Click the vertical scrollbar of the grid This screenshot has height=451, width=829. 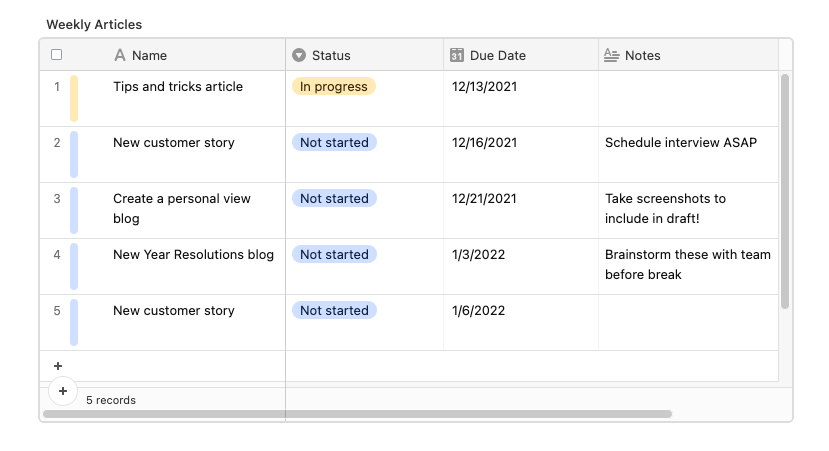(785, 191)
